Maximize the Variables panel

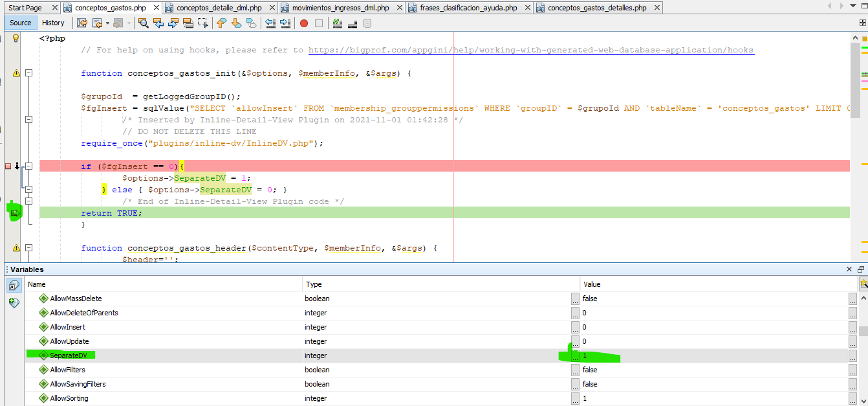[861, 269]
